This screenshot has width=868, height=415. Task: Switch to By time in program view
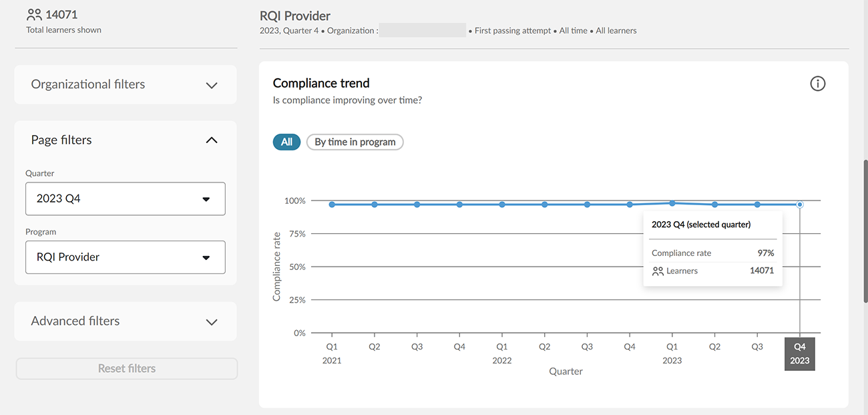point(355,142)
